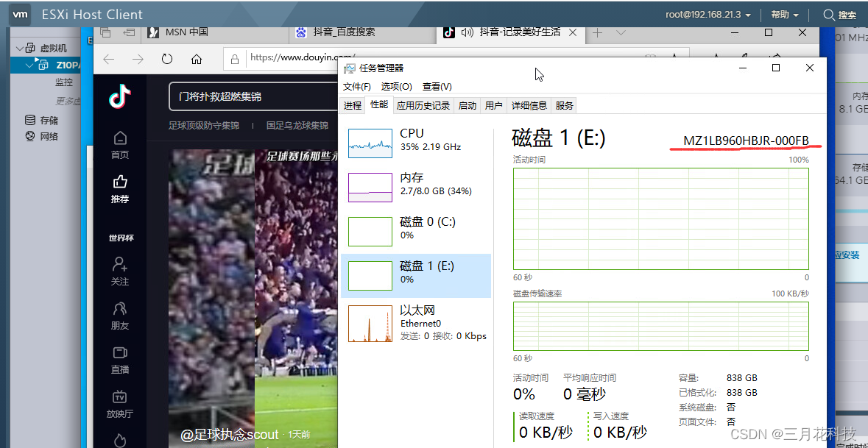Open the Edge tab list chevron
The width and height of the screenshot is (868, 448).
[621, 32]
